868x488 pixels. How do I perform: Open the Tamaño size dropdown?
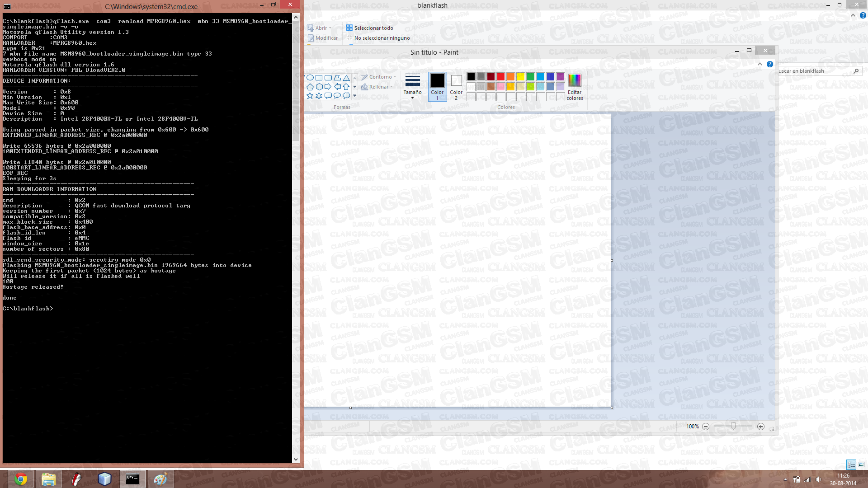click(x=412, y=86)
